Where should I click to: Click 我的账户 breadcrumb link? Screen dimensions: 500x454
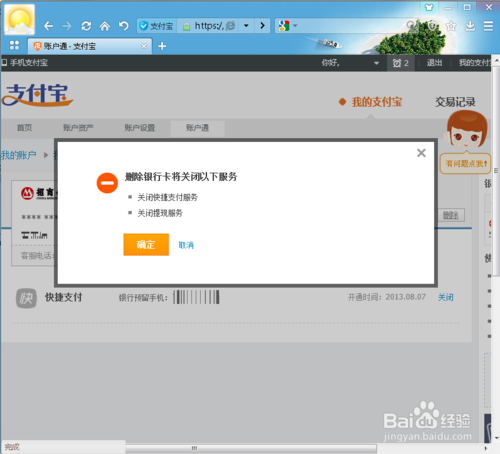click(x=19, y=155)
